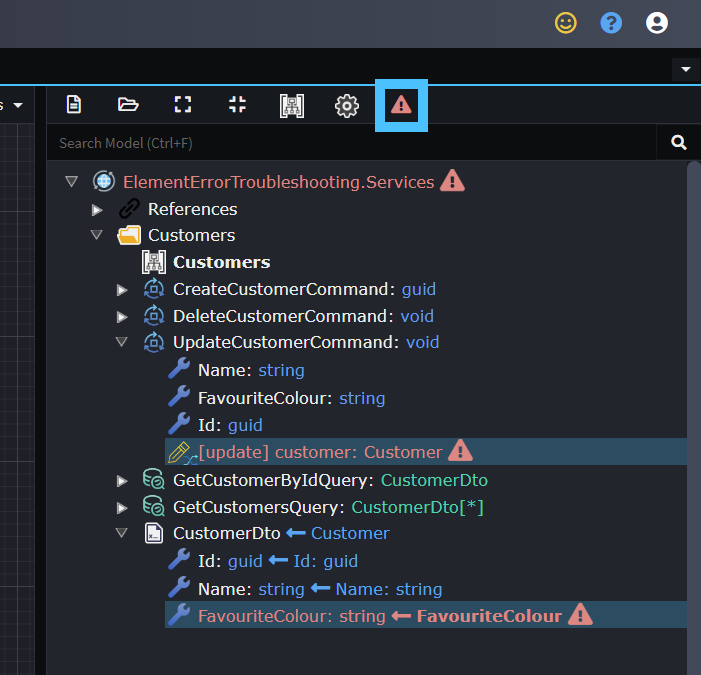Image resolution: width=701 pixels, height=675 pixels.
Task: Select Id: guid mapped field in CustomerDto
Action: tap(278, 561)
